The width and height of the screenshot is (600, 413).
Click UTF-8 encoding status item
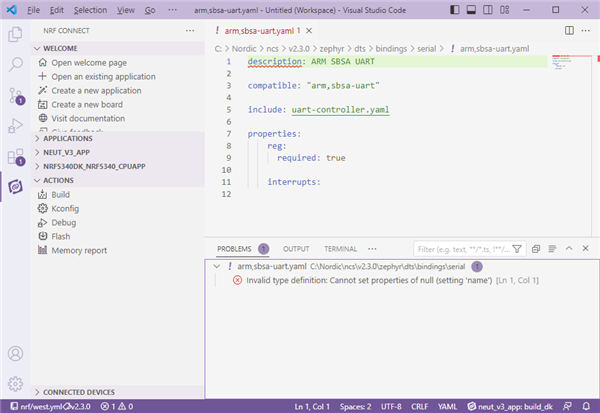(x=391, y=406)
